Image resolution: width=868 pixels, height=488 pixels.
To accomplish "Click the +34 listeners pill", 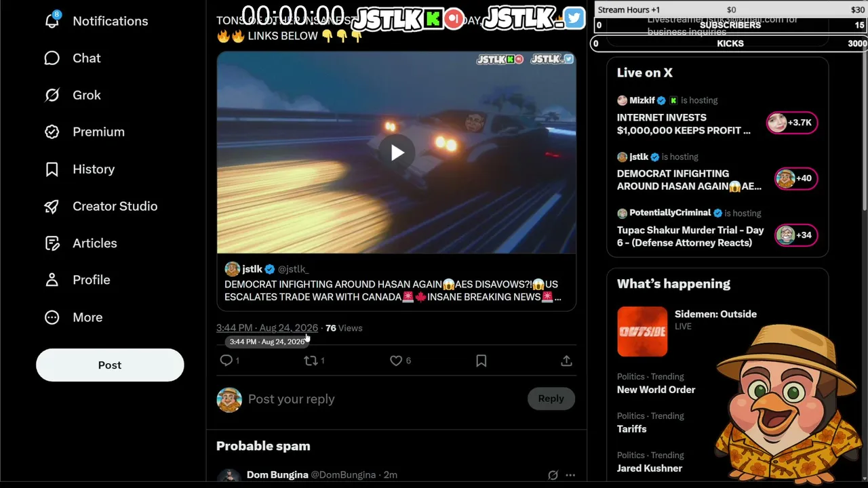I will coord(796,235).
